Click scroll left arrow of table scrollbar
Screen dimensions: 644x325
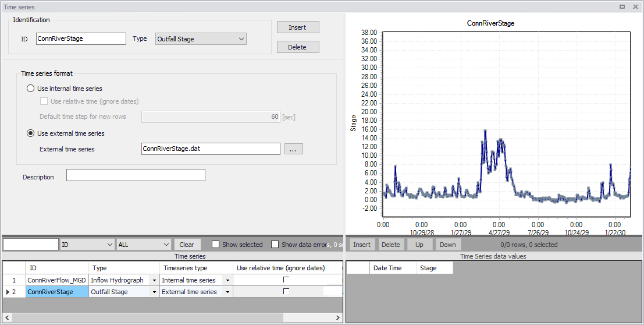(6, 317)
